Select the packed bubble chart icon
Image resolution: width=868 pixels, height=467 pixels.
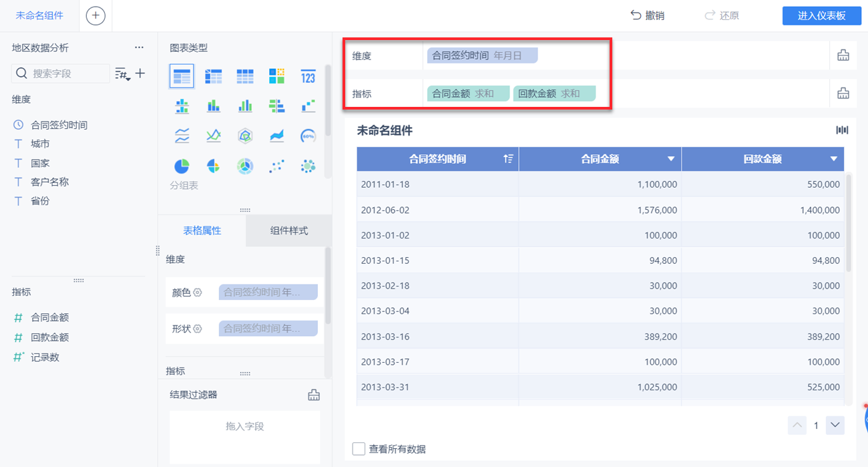(308, 166)
